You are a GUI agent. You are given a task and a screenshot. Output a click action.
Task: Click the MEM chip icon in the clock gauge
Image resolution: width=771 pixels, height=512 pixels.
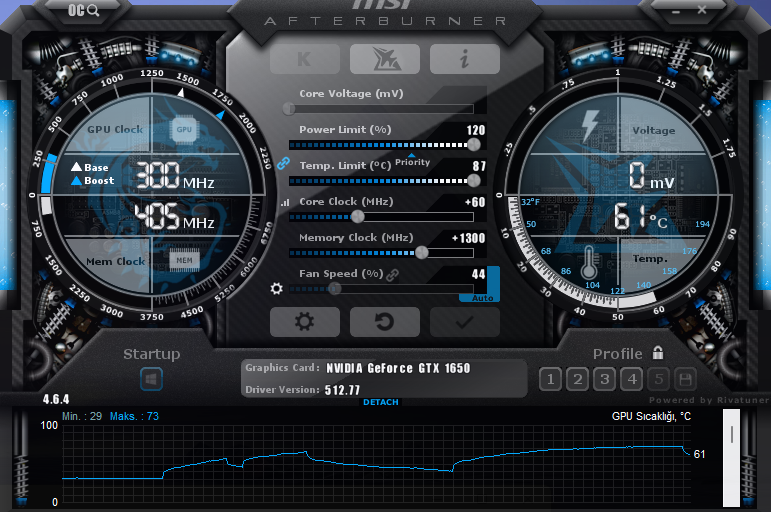click(184, 260)
